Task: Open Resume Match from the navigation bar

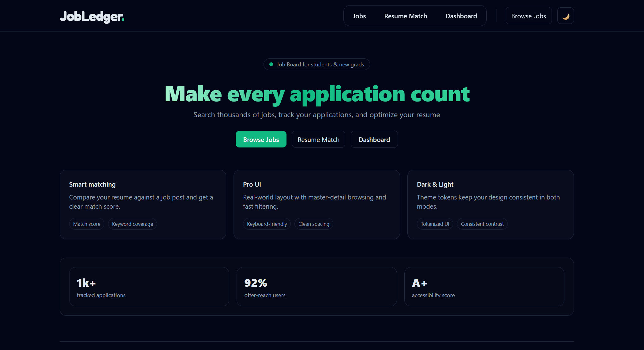Action: (x=406, y=16)
